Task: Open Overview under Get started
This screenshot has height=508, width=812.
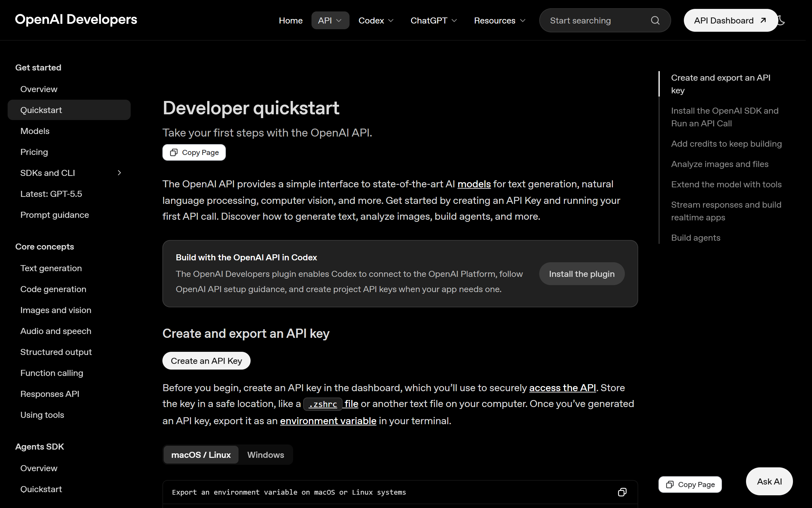Action: click(69, 89)
